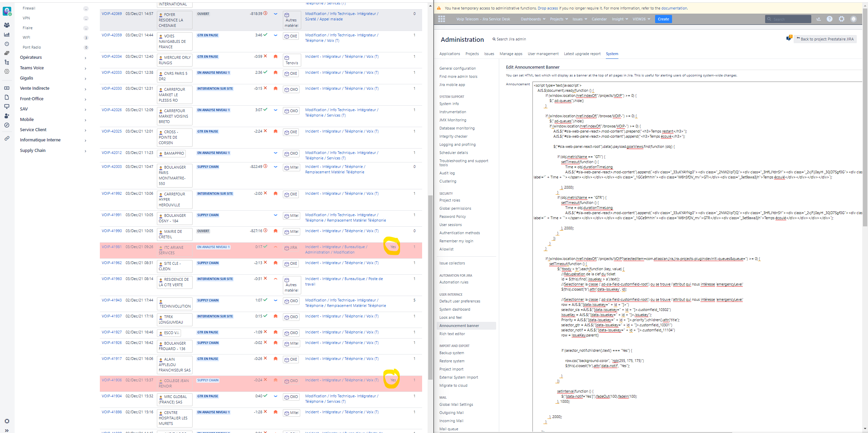
Task: Open ticket link VOIP-42069
Action: coord(112,14)
